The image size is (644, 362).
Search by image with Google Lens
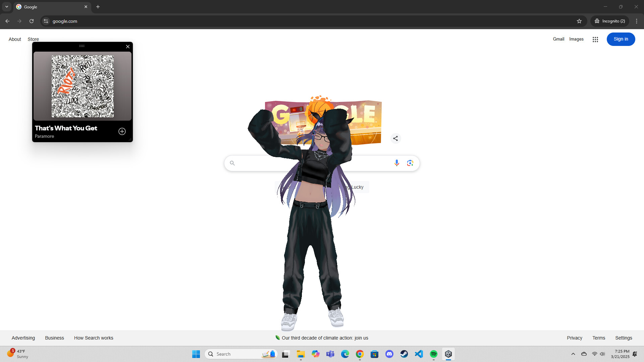[x=410, y=163]
